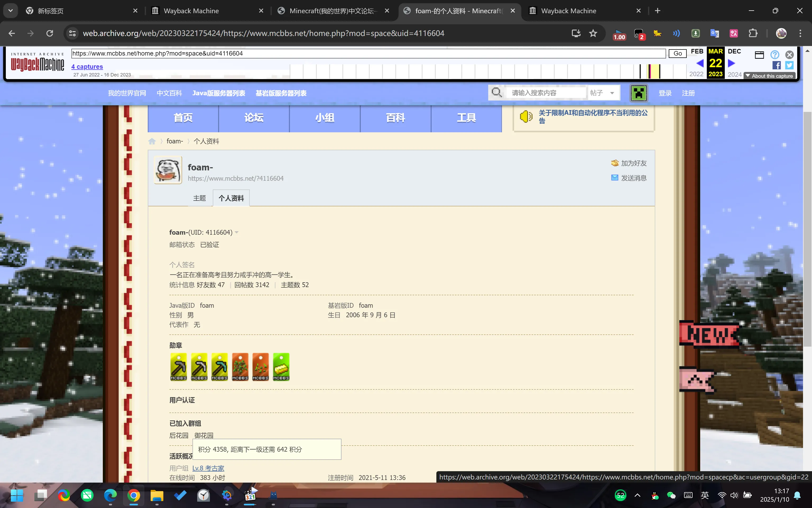Click the first orange plant medal
812x508 pixels.
tap(240, 366)
